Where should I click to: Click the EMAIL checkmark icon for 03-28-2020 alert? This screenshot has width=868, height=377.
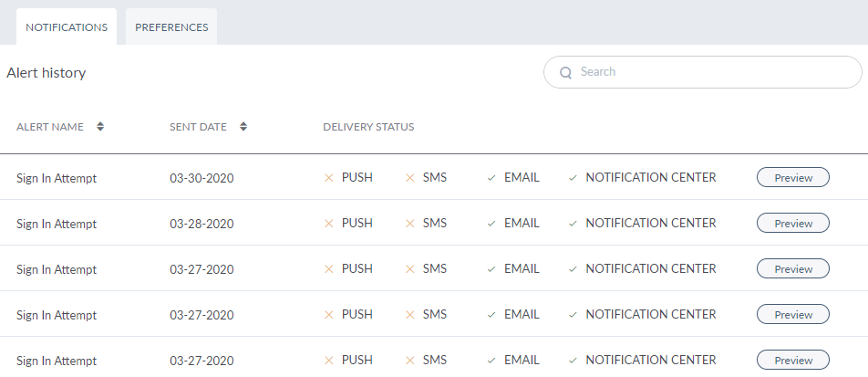click(491, 224)
